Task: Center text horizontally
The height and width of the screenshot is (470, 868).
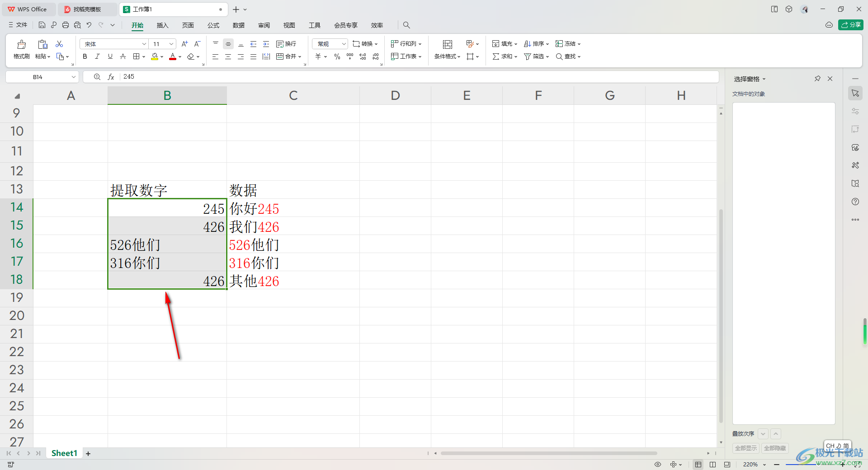Action: 228,56
